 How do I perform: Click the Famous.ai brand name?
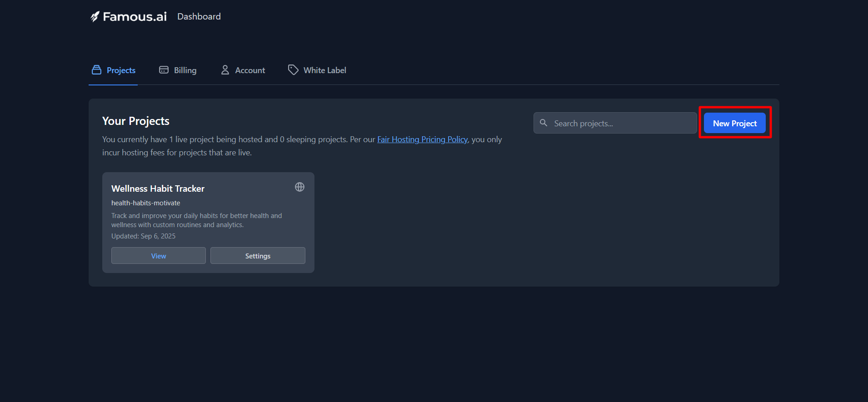point(135,17)
